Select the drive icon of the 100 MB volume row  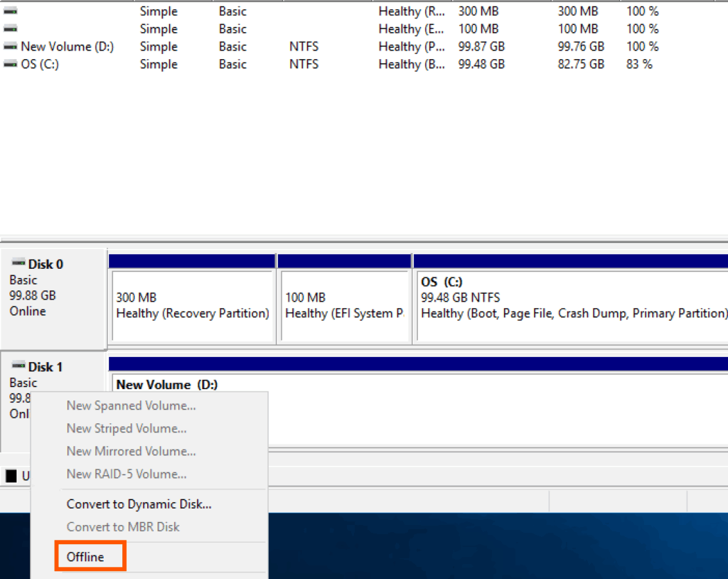pos(10,29)
